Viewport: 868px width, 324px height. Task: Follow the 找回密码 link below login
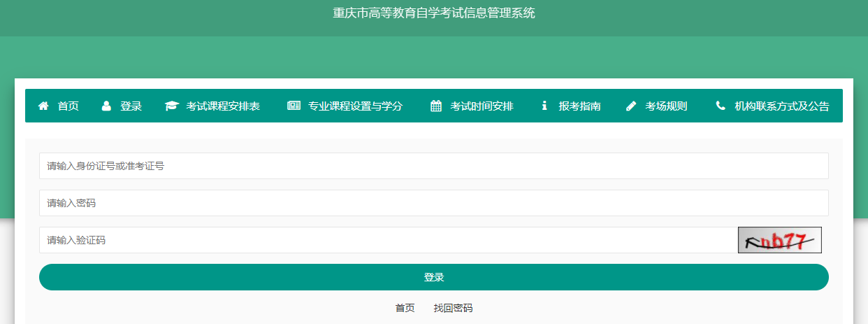453,308
